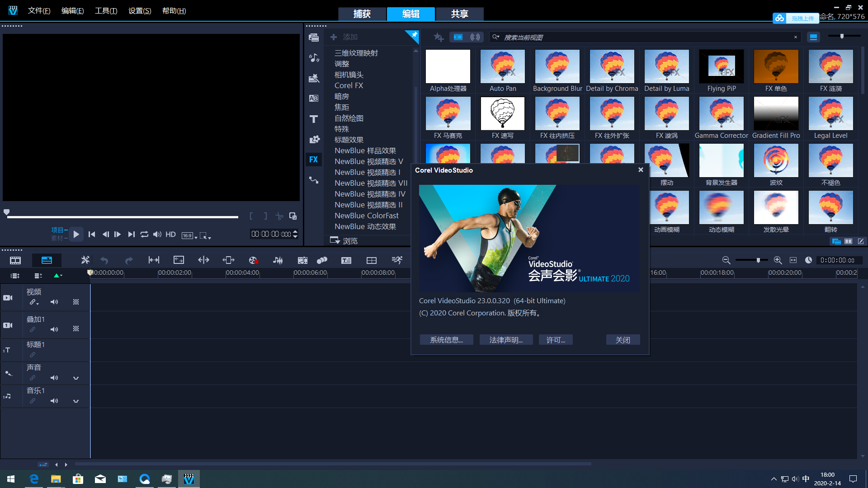Open the 16:9 aspect ratio dropdown

[x=189, y=236]
